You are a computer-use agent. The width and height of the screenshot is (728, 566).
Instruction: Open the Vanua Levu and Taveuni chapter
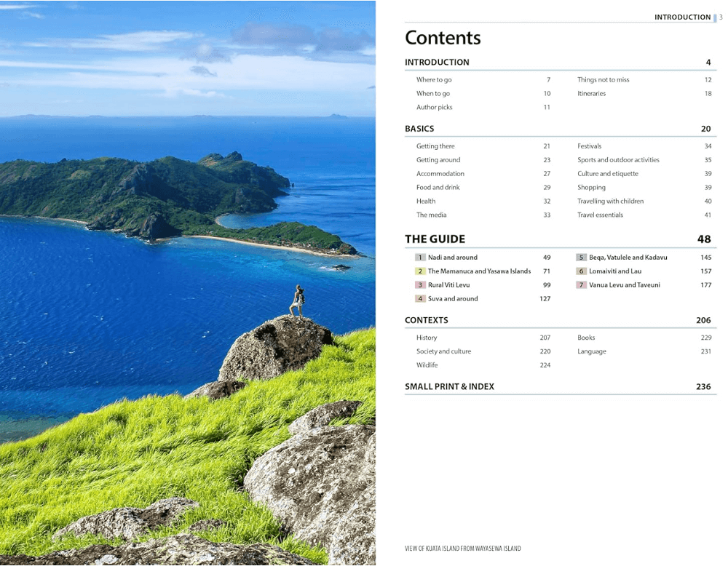[x=625, y=285]
